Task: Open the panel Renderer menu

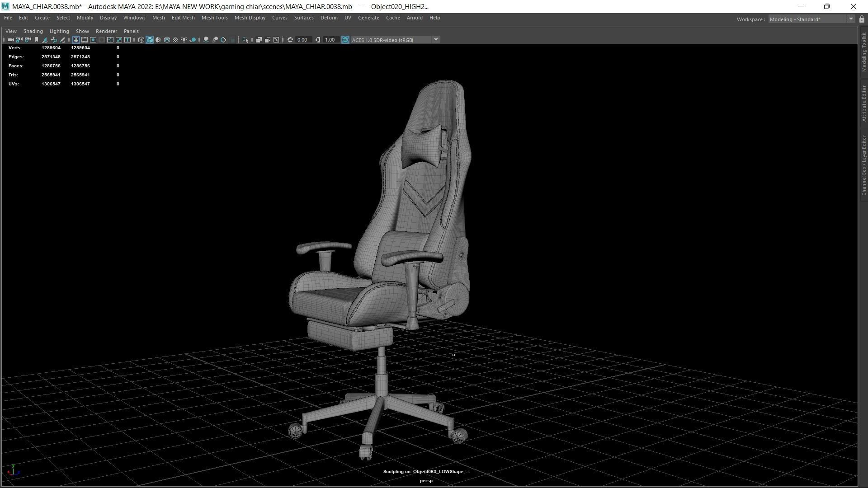Action: coord(106,31)
